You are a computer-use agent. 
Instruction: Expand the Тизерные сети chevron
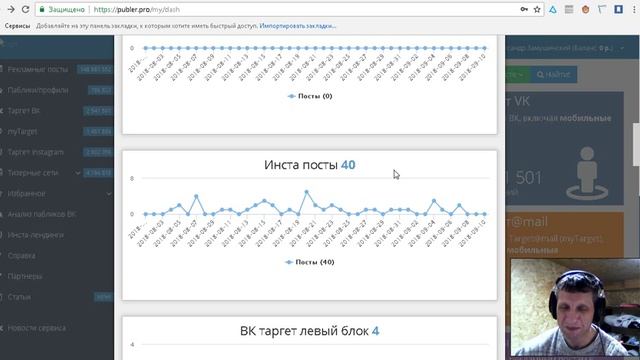coord(78,173)
